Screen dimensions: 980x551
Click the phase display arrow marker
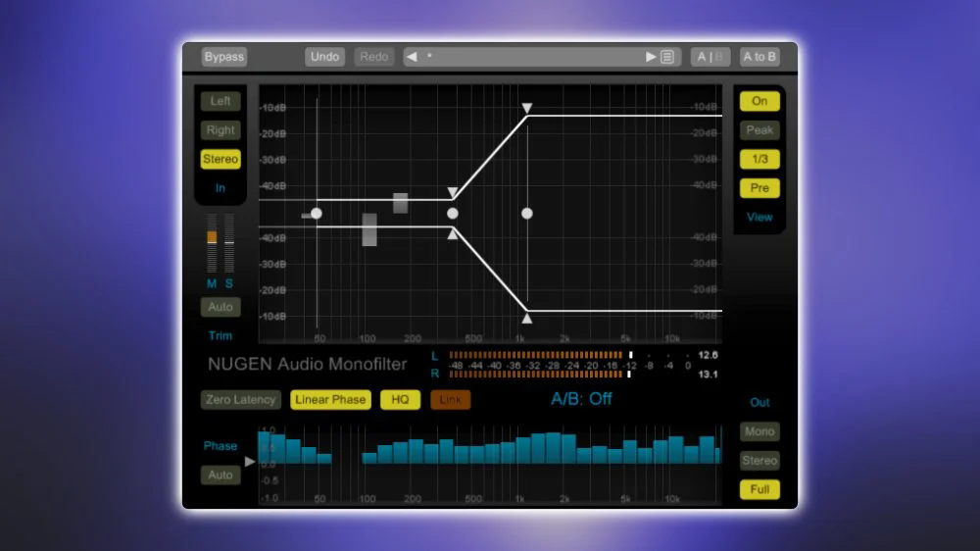coord(250,461)
